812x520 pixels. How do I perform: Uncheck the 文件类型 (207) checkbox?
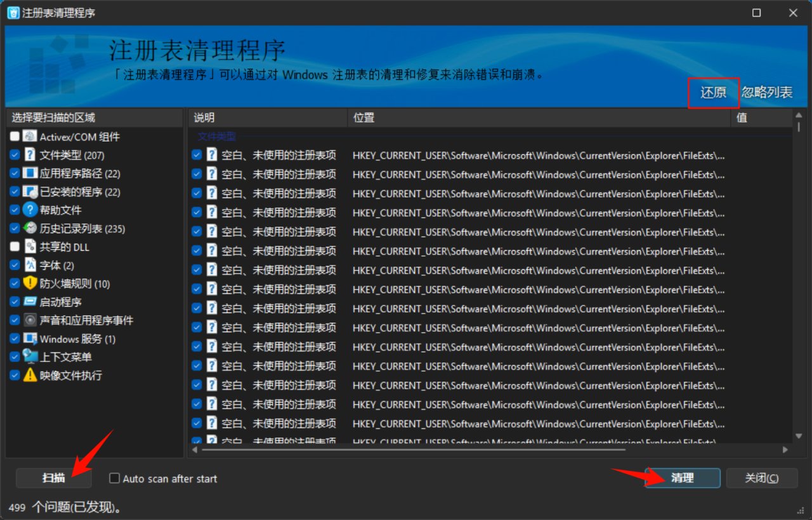tap(15, 155)
